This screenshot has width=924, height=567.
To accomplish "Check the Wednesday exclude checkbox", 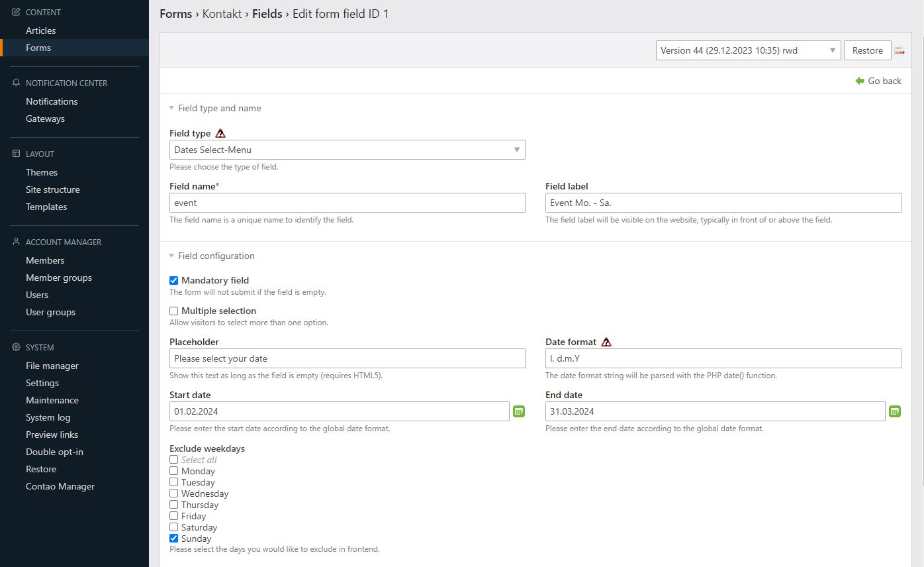I will (174, 493).
